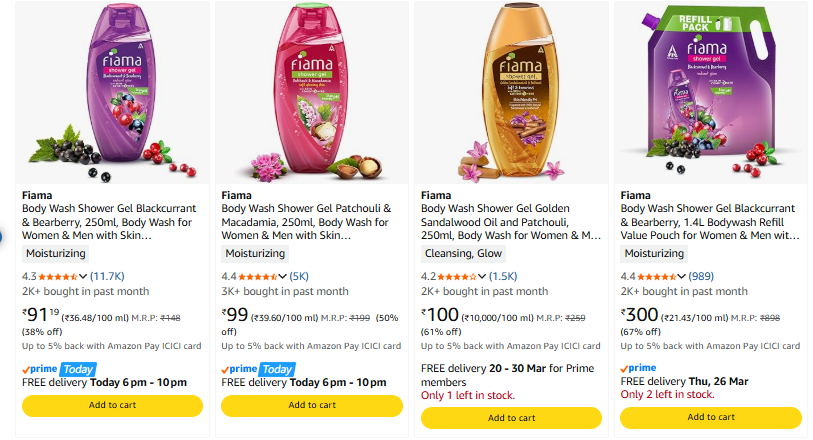Open Golden Sandalwood Oil shower gel image
Screen dimensions: 813x440
[511, 92]
